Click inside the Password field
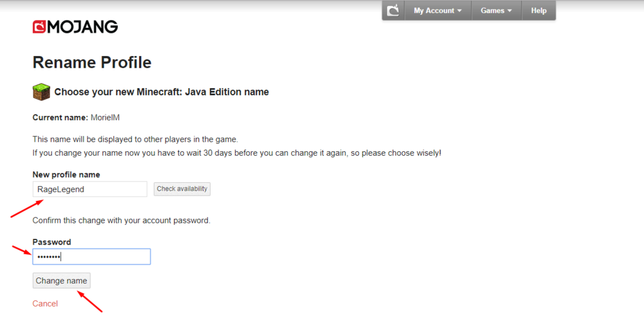This screenshot has height=320, width=644. 91,257
